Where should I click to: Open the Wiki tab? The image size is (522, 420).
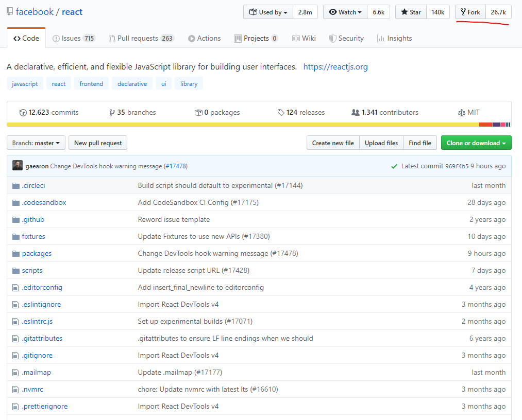click(x=304, y=38)
